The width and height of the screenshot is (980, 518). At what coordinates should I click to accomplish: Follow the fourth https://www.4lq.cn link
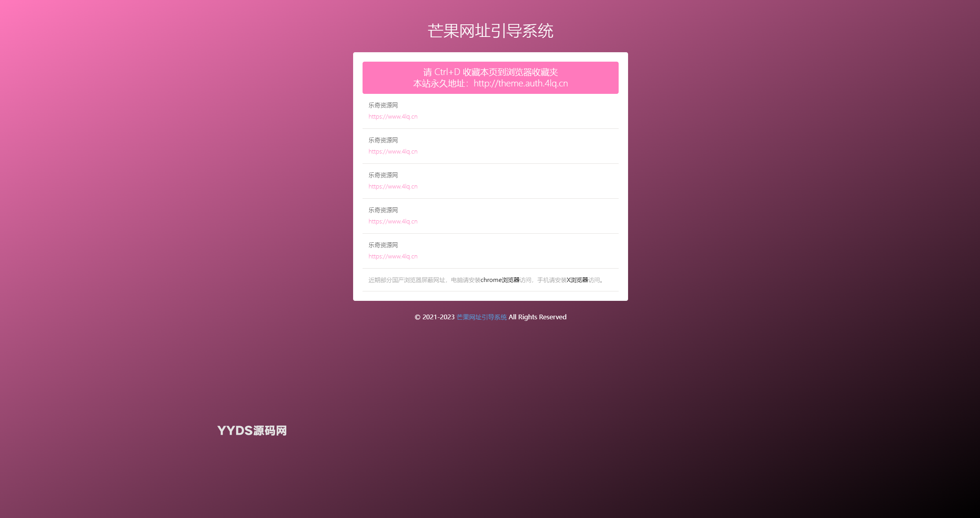pos(393,221)
